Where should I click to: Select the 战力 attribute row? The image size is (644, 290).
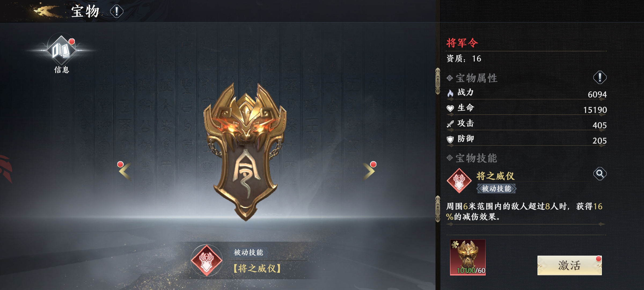tap(526, 93)
